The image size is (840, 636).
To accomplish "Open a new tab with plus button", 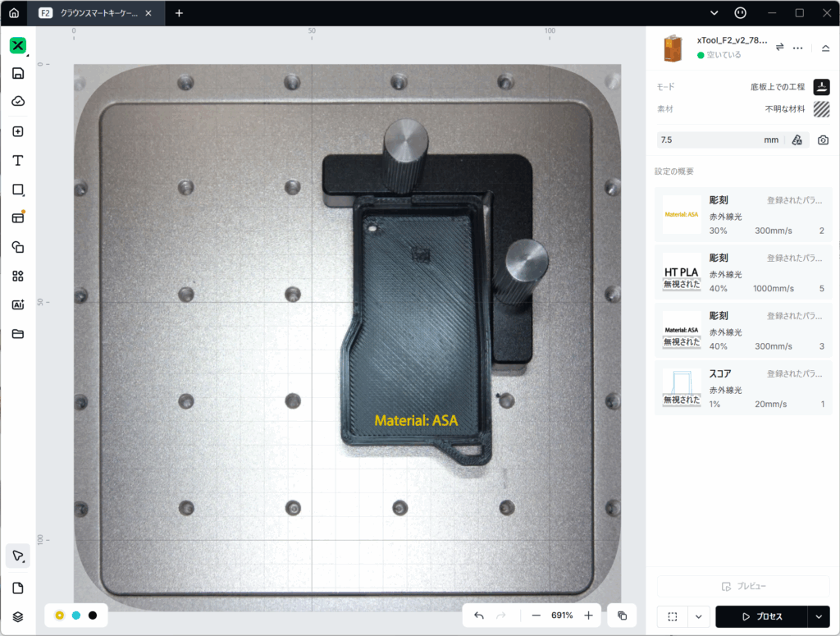I will click(179, 13).
